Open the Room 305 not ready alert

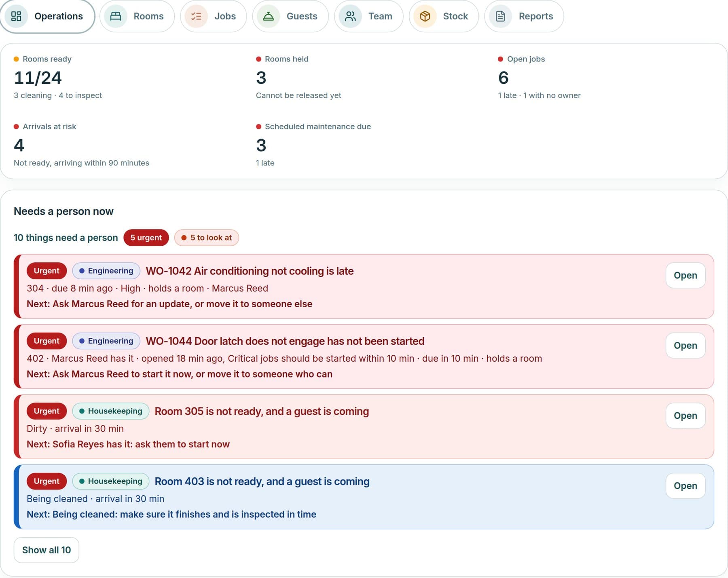686,416
